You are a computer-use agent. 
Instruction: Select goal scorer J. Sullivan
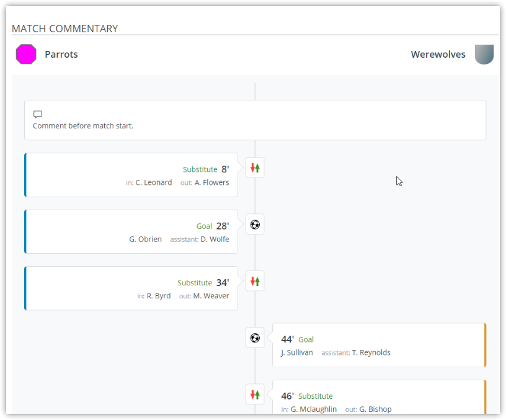[x=297, y=352]
